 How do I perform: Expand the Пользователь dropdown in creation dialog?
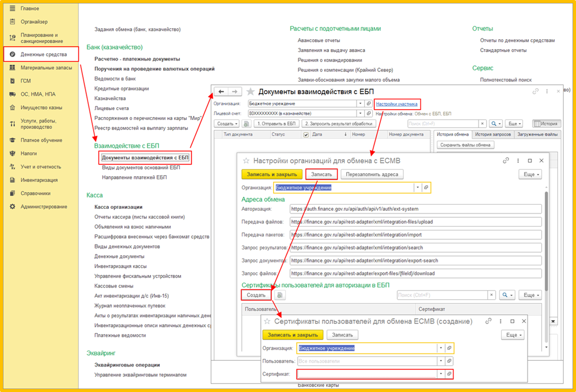point(441,361)
